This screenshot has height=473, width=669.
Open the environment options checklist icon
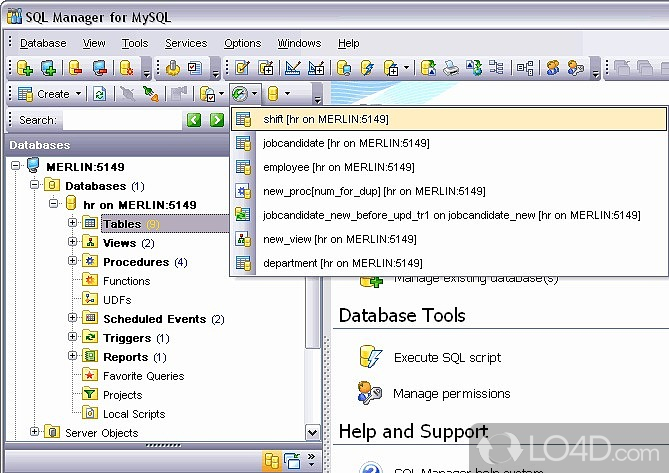click(x=195, y=68)
